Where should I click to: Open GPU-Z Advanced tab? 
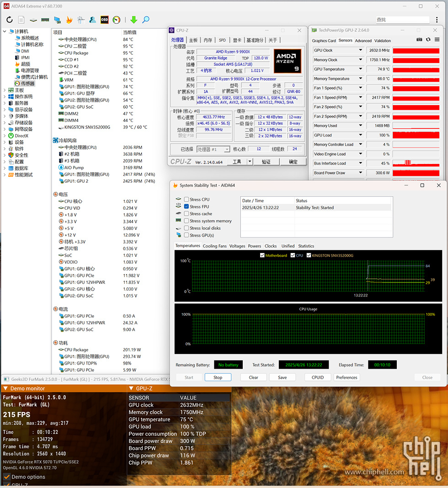click(x=363, y=41)
